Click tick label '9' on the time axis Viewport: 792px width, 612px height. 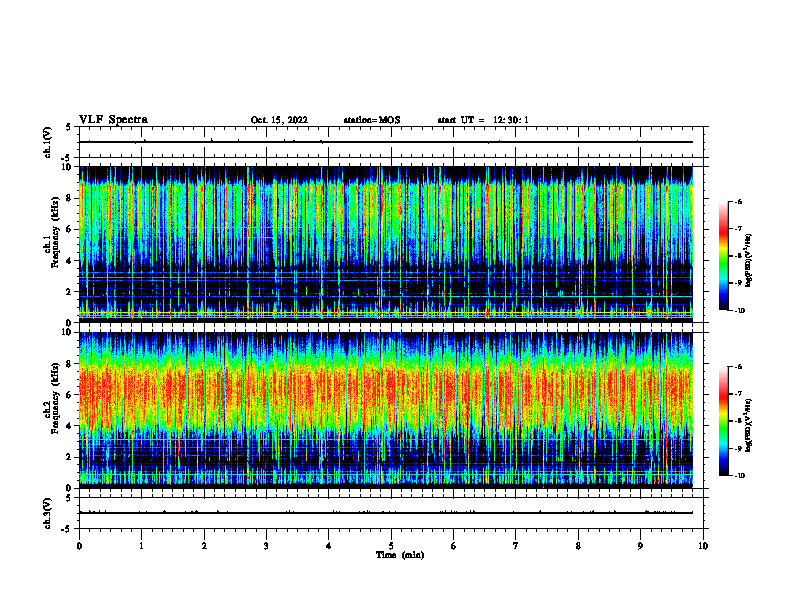[640, 546]
